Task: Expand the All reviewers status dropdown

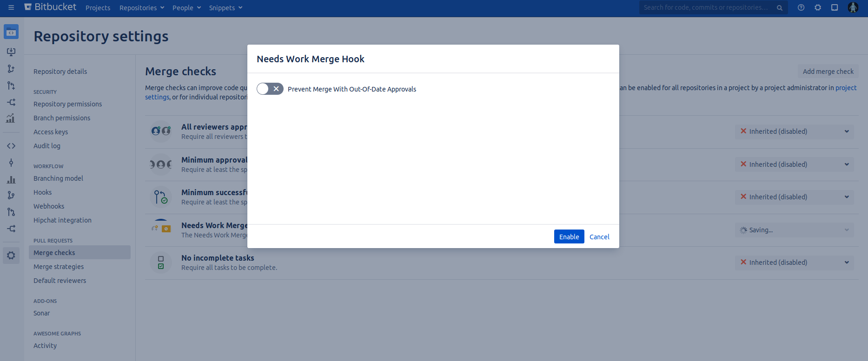Action: [x=795, y=131]
